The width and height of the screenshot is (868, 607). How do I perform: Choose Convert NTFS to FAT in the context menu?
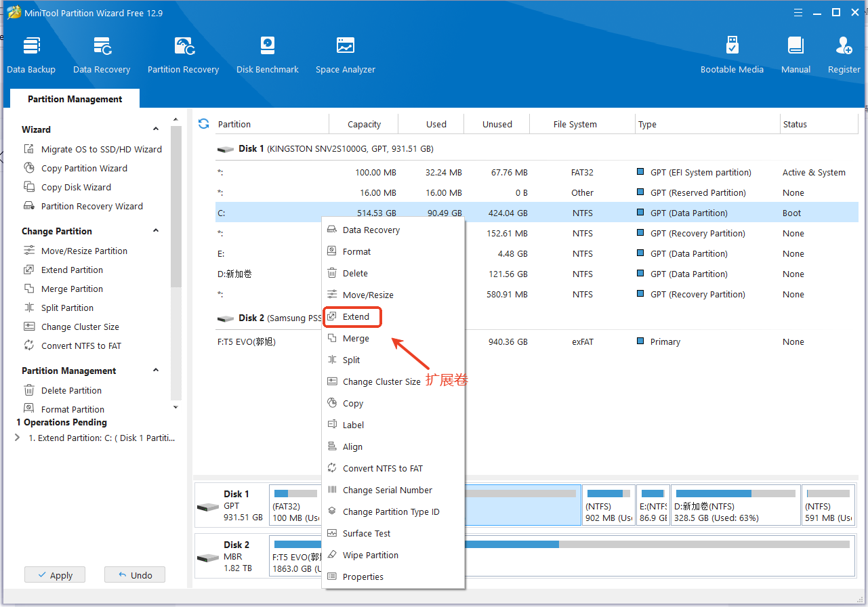pyautogui.click(x=393, y=468)
